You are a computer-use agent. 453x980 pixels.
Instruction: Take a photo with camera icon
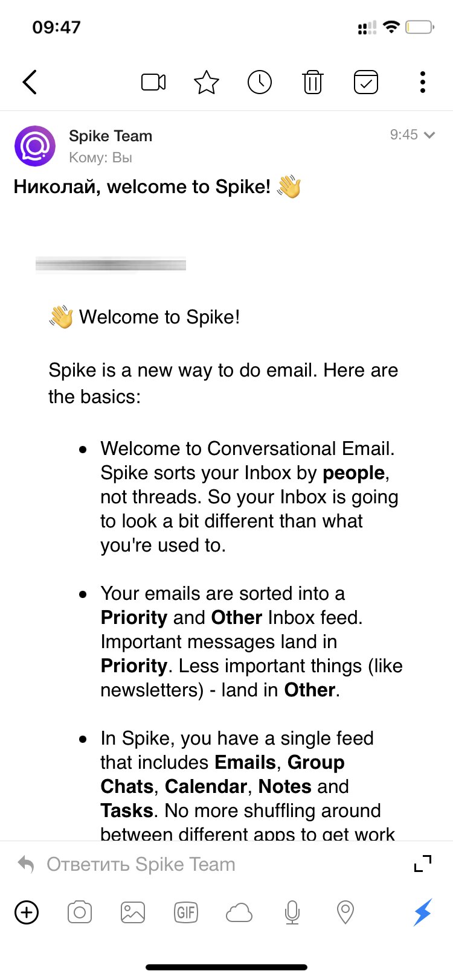(x=80, y=912)
